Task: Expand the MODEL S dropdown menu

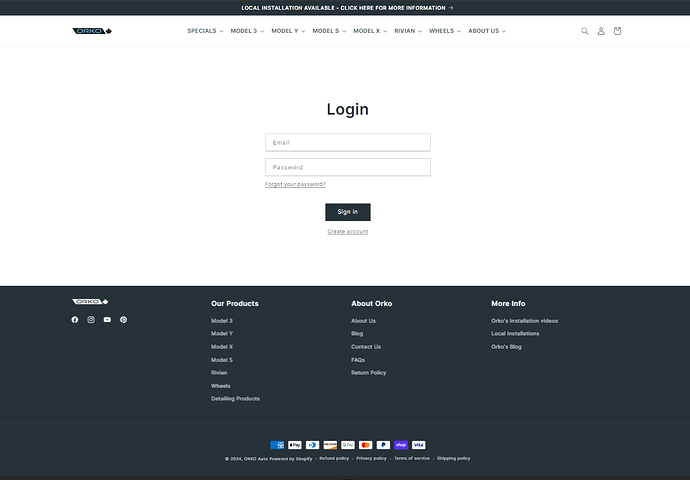Action: [x=329, y=31]
